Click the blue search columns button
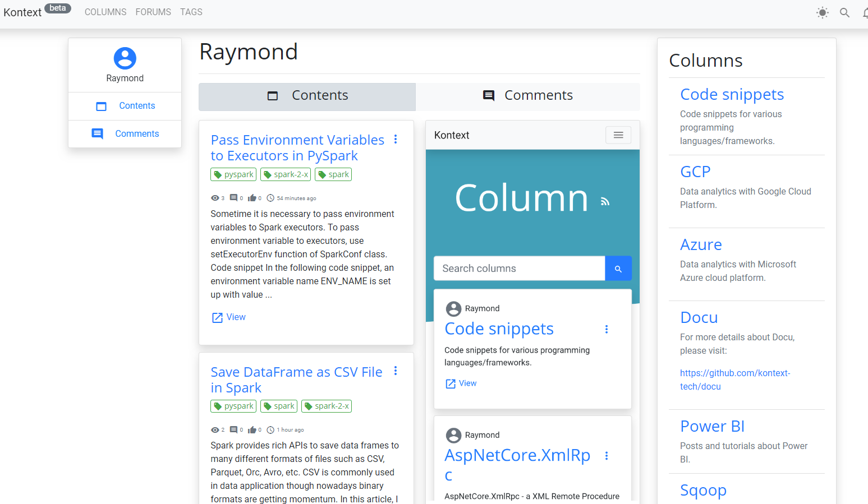 tap(618, 269)
